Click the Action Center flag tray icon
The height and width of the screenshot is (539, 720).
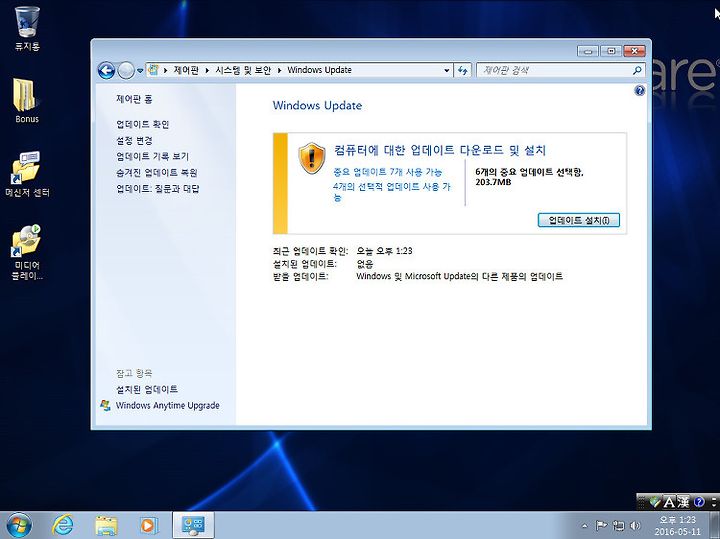(601, 525)
